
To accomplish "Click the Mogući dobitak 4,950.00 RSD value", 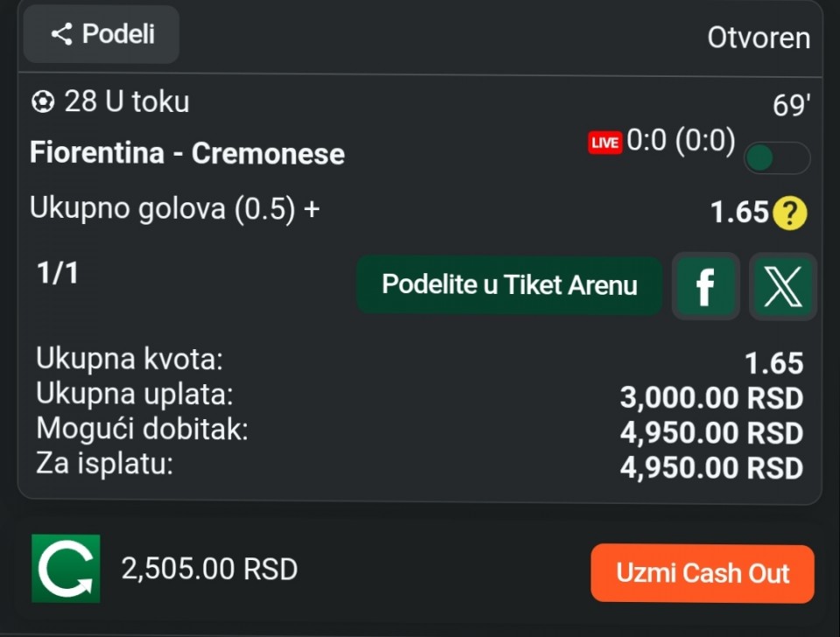I will 710,432.
